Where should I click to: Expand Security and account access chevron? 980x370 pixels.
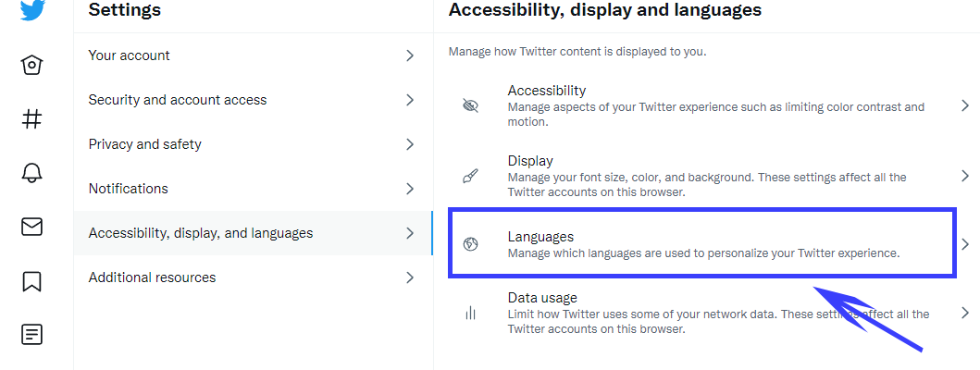tap(410, 100)
